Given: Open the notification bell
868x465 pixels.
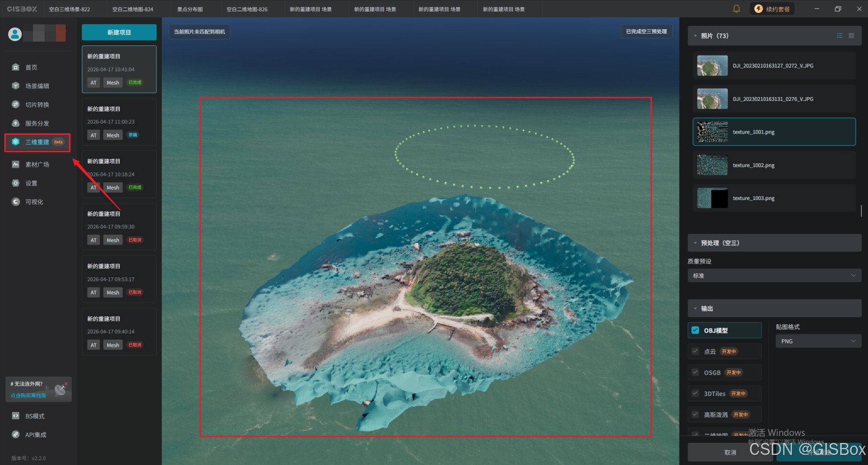Looking at the screenshot, I should [x=736, y=9].
